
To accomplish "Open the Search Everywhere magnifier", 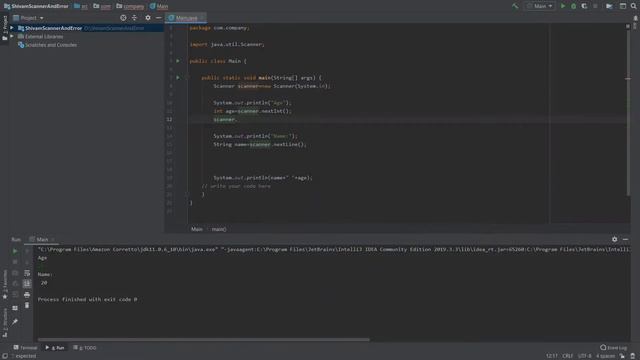I will (633, 6).
